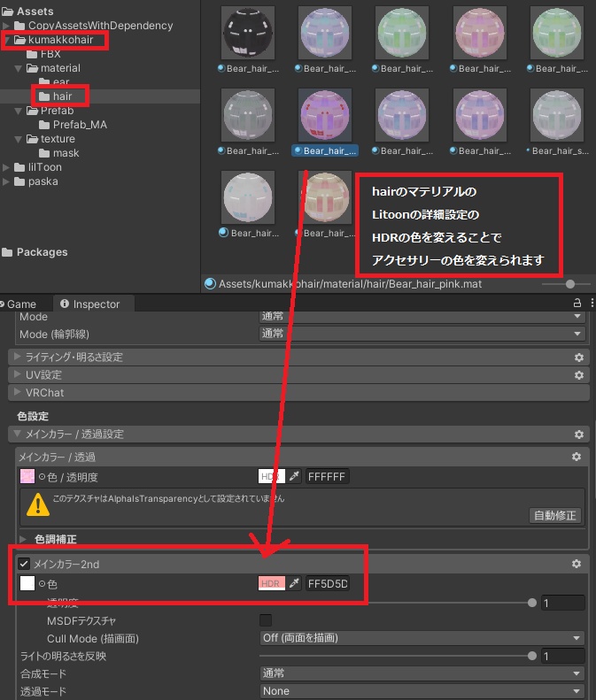This screenshot has height=700, width=596.
Task: Adjust the 透明度 slider handle
Action: tap(531, 604)
